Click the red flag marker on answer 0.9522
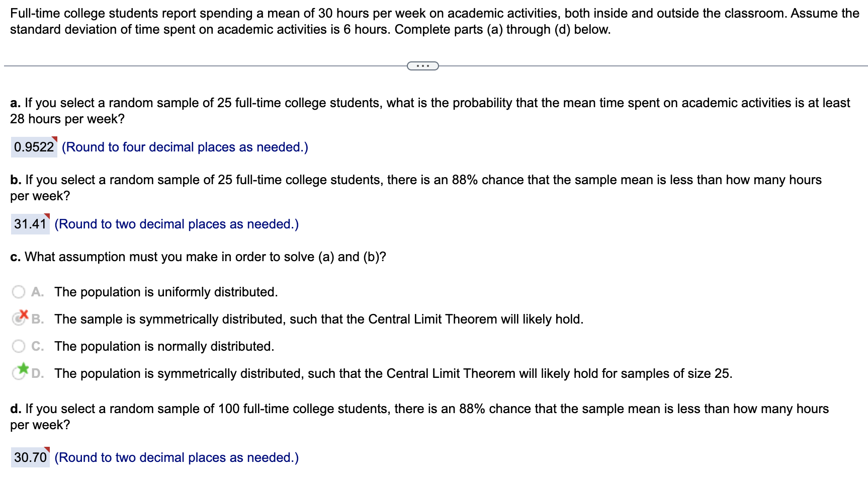This screenshot has height=478, width=868. pos(55,139)
